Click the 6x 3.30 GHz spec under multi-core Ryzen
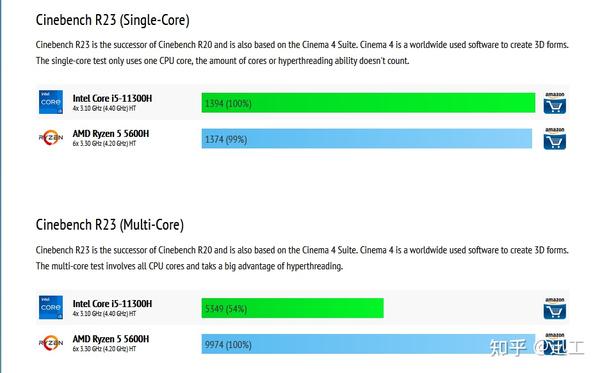600x373 pixels. [104, 349]
